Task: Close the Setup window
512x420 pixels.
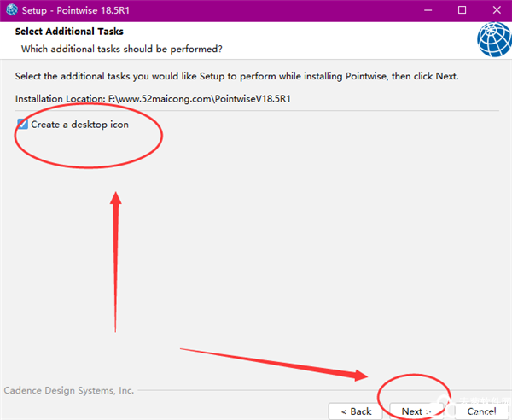Action: (x=497, y=10)
